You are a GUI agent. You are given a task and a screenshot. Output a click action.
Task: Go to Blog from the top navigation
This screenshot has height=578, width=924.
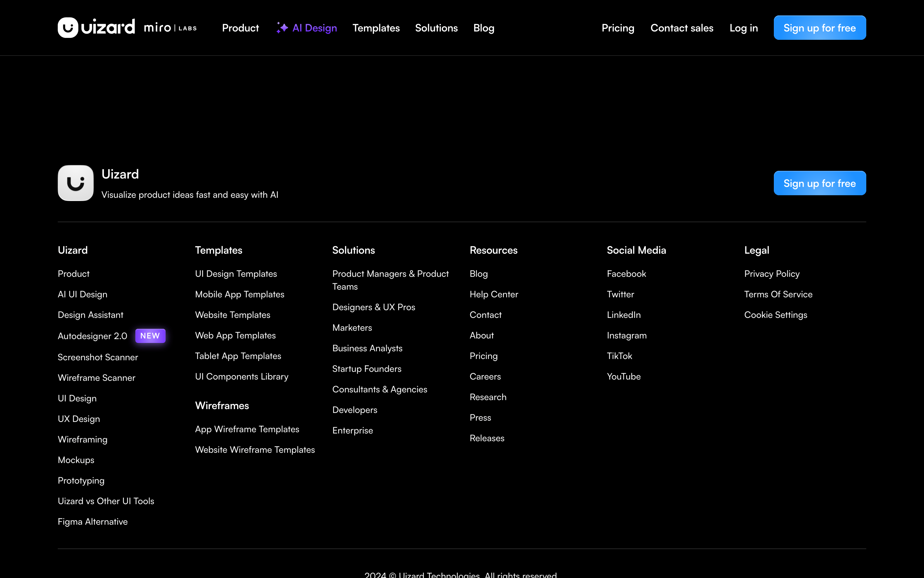484,28
